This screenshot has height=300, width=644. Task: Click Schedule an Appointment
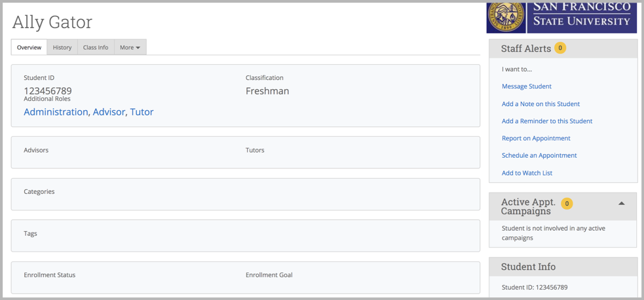click(x=539, y=155)
